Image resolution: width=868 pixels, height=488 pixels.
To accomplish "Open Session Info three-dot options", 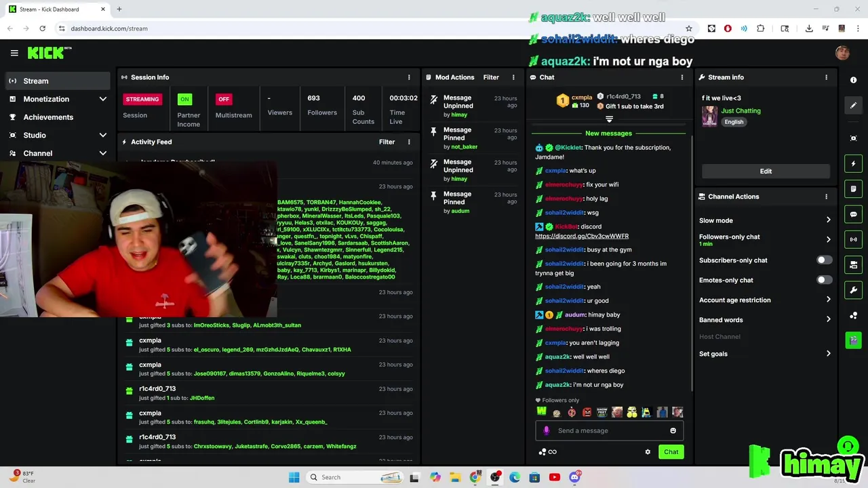I will (x=409, y=77).
